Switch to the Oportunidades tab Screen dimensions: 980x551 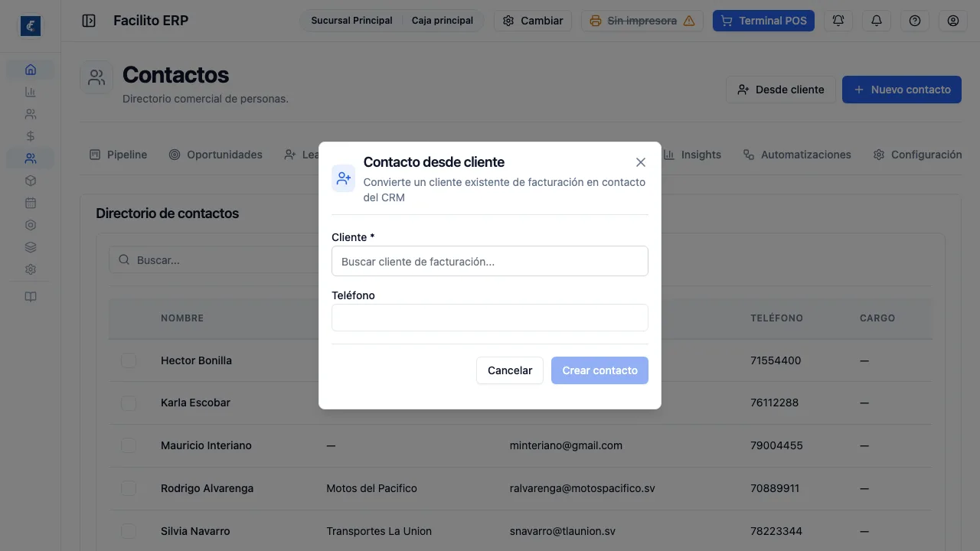click(x=216, y=155)
